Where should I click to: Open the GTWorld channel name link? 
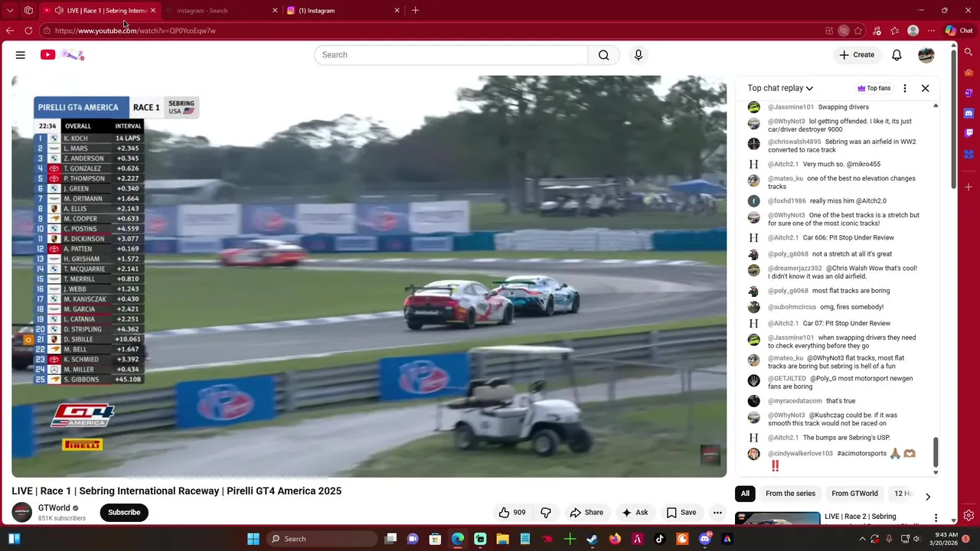coord(54,508)
